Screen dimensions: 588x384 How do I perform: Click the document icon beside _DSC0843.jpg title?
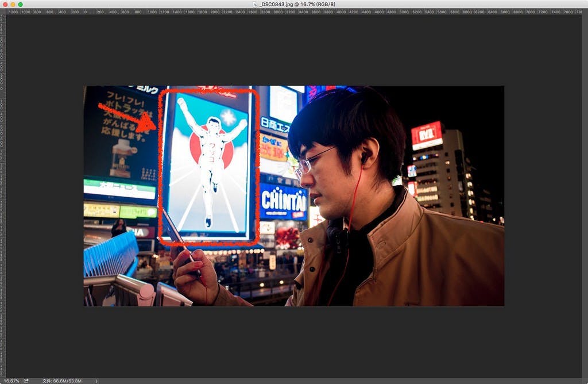[x=254, y=4]
